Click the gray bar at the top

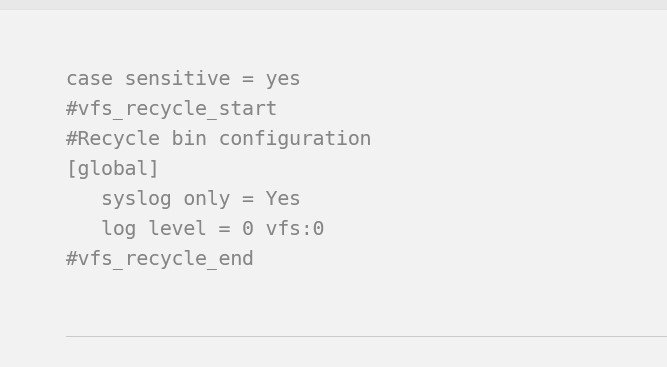pos(334,5)
